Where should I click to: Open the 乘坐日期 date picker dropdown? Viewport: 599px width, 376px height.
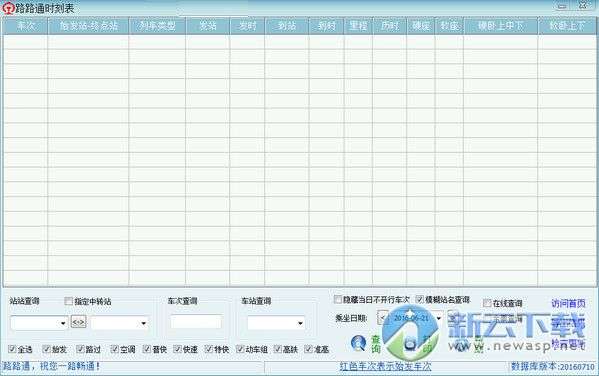439,318
